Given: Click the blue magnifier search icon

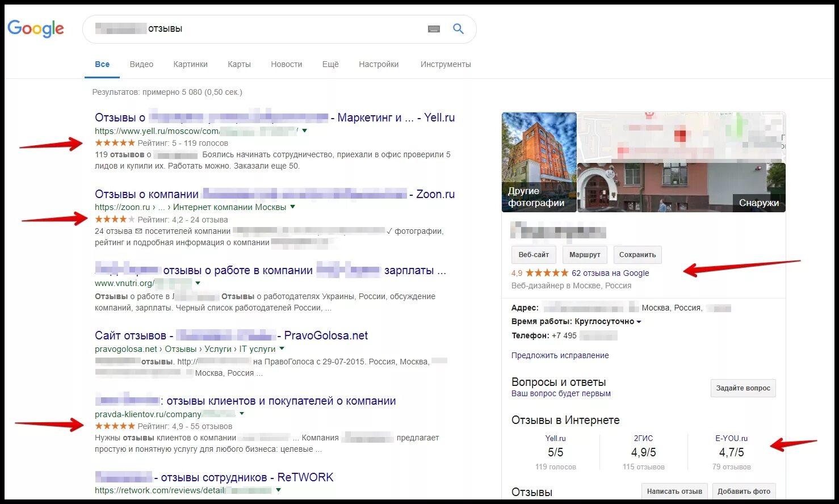Looking at the screenshot, I should coord(458,29).
